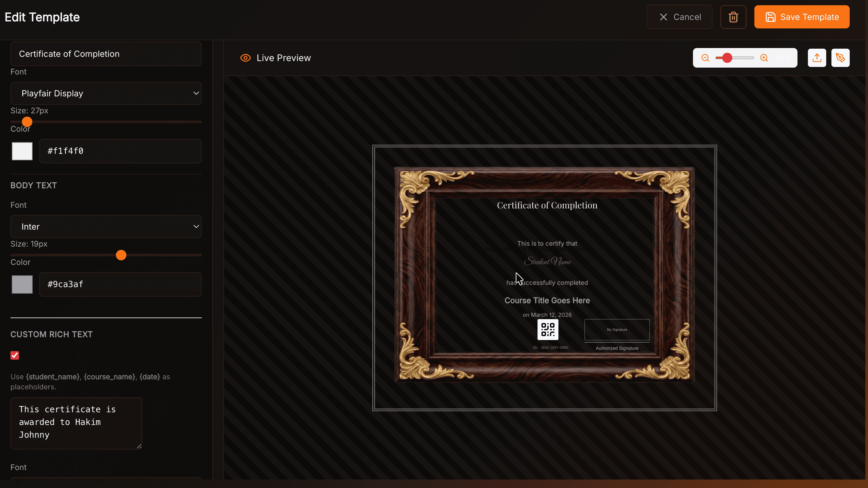Open the title color swatch #f1f4f0
Viewport: 868px width, 488px height.
pyautogui.click(x=22, y=151)
